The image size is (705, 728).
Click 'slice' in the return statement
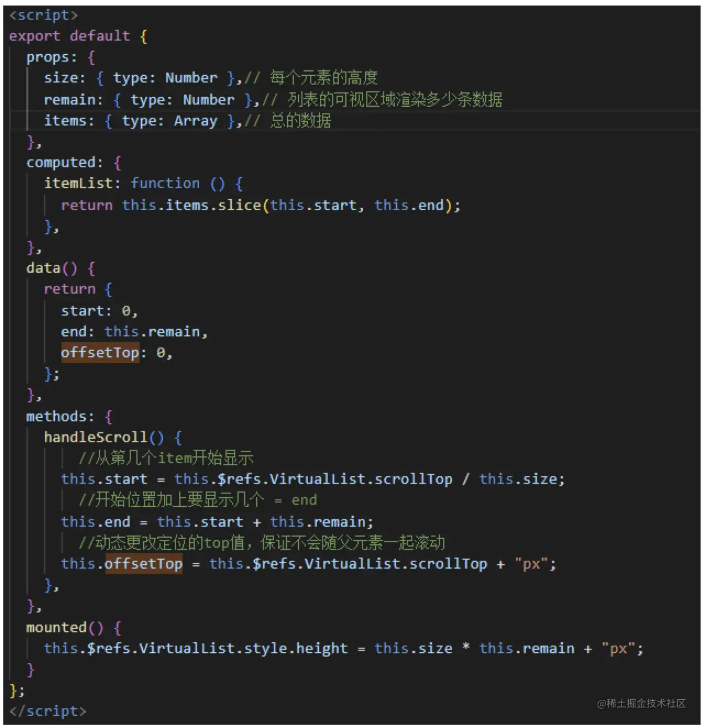click(239, 205)
